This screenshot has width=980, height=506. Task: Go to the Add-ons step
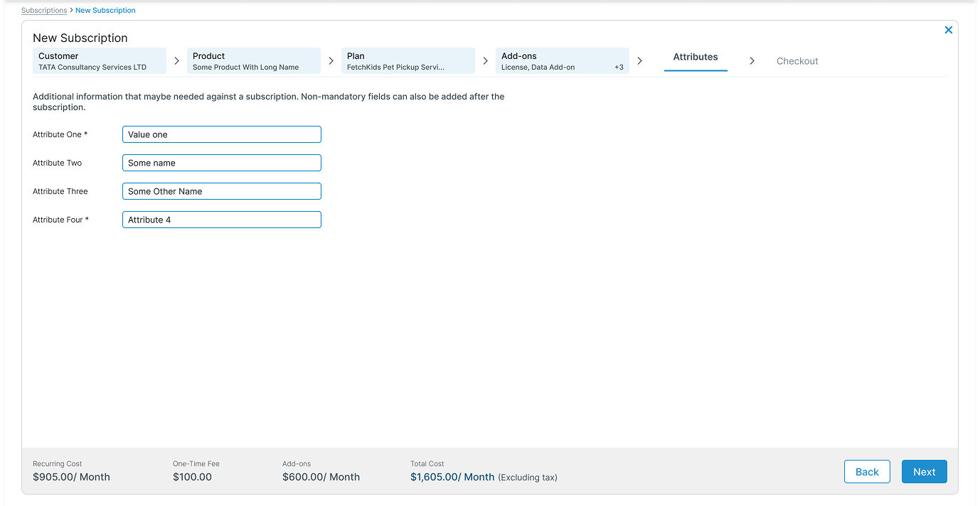(x=563, y=61)
